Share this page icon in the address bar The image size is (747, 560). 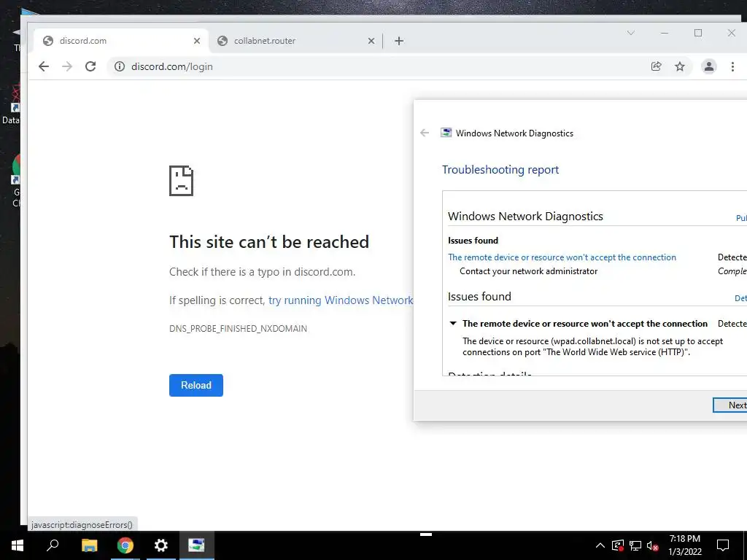click(657, 66)
